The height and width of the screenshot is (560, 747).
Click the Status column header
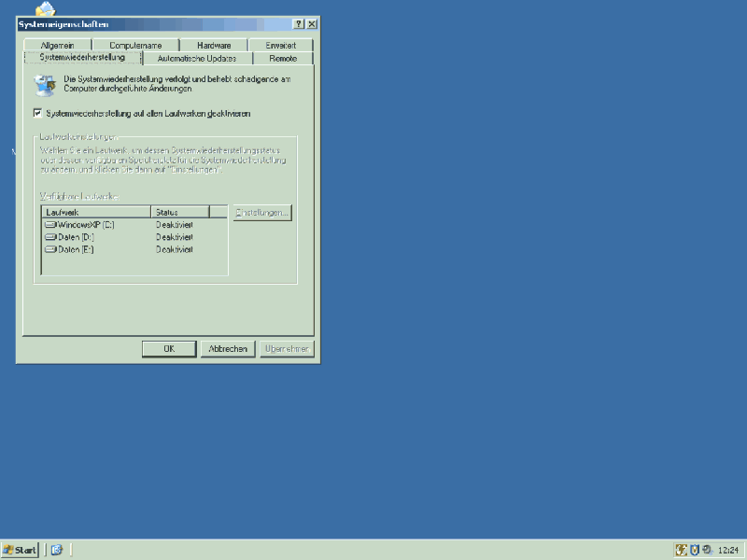(180, 213)
